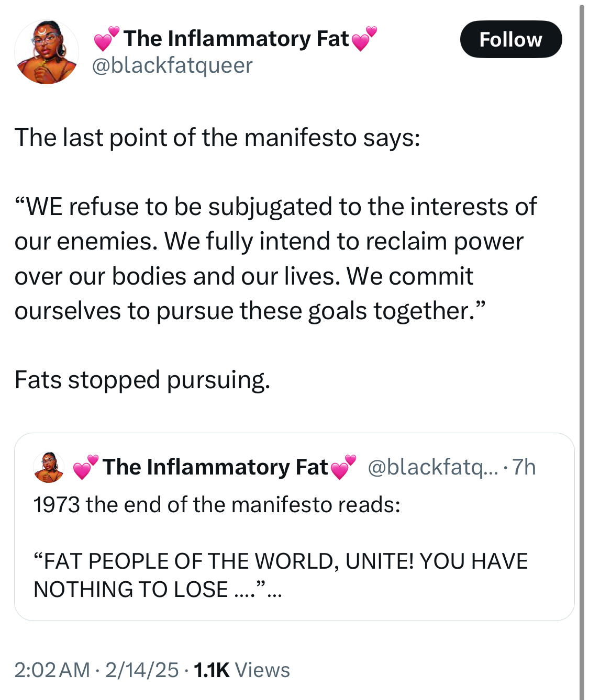
Task: Open the quoted tweet display name
Action: [x=215, y=467]
